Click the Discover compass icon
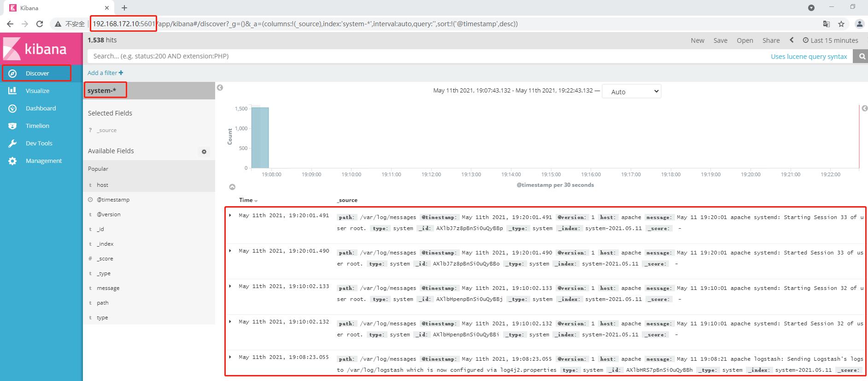Screen dimensions: 868x381 click(12, 73)
